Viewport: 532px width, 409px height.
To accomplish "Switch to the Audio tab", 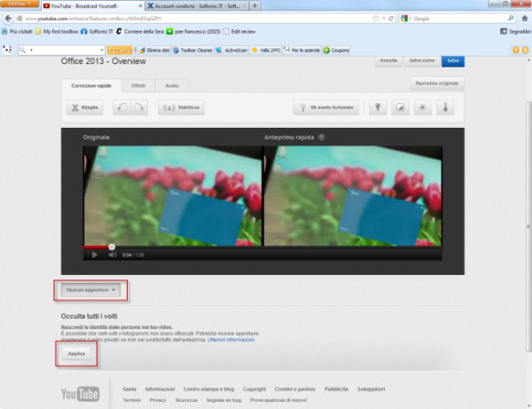I will (x=171, y=85).
